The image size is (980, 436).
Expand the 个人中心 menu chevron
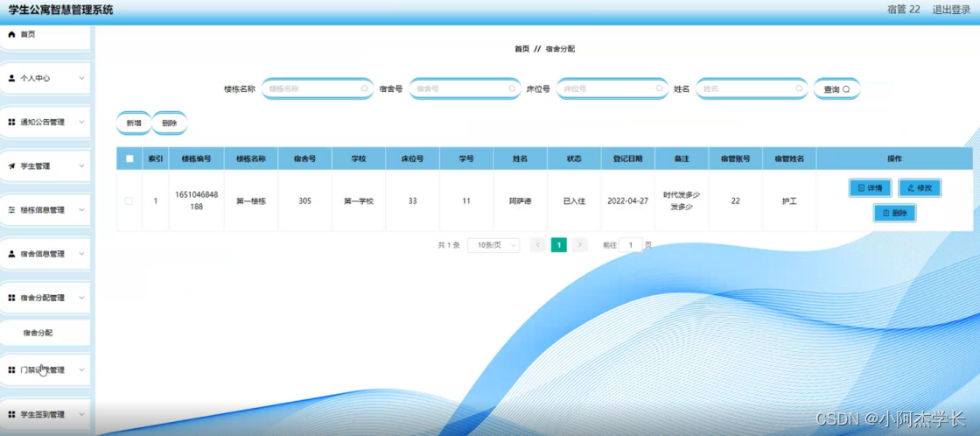(81, 78)
